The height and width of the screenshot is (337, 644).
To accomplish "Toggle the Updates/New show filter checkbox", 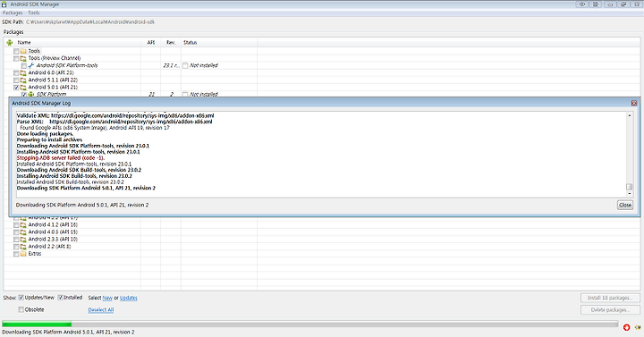I will (21, 298).
